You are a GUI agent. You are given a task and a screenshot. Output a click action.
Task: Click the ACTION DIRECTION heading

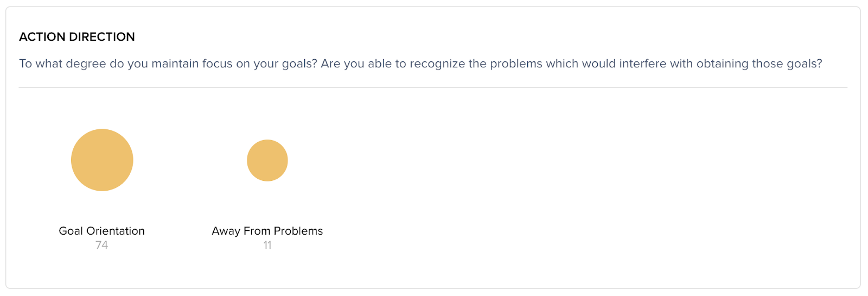coord(76,37)
